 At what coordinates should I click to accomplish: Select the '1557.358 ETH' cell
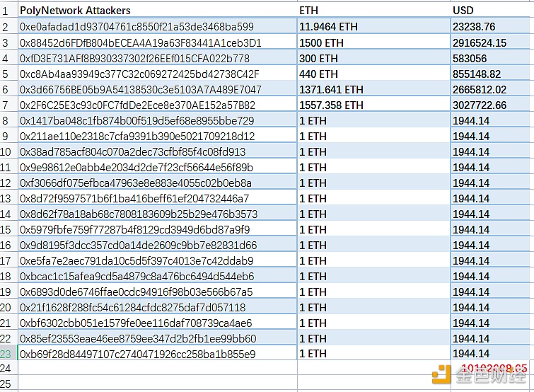click(374, 105)
